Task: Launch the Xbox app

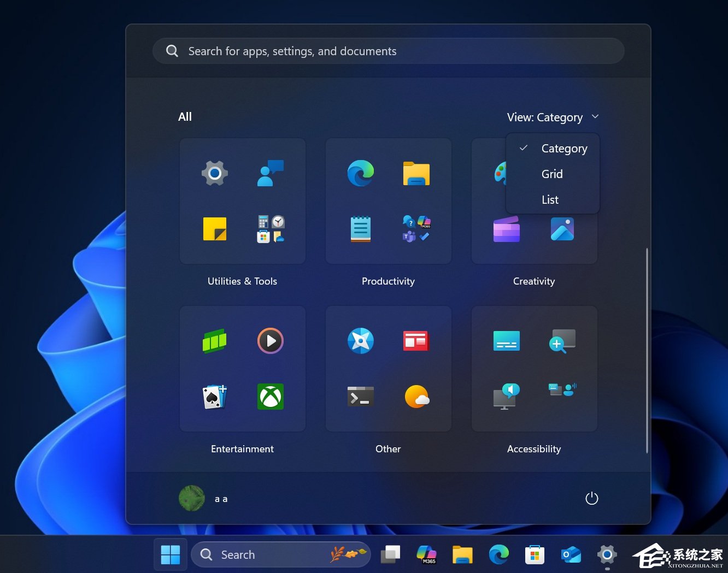Action: pyautogui.click(x=271, y=397)
